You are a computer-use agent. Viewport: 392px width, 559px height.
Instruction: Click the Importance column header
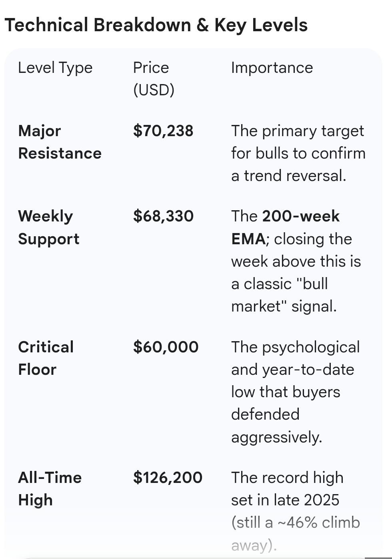point(272,68)
